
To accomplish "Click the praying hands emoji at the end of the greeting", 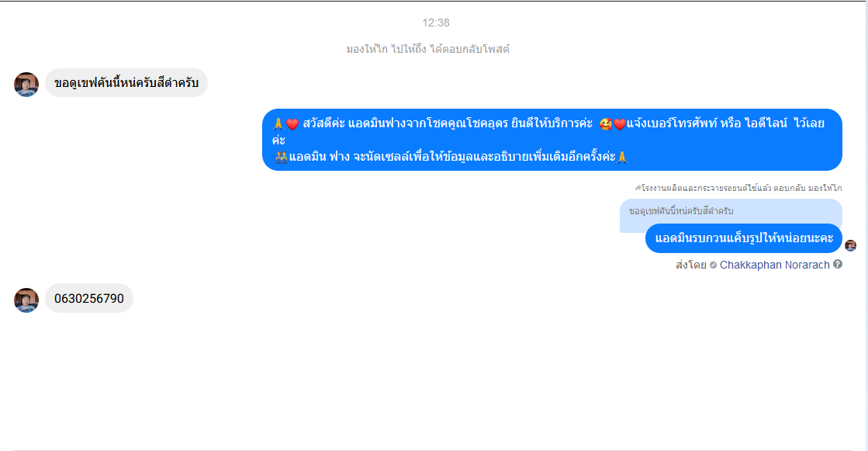I will [x=622, y=158].
